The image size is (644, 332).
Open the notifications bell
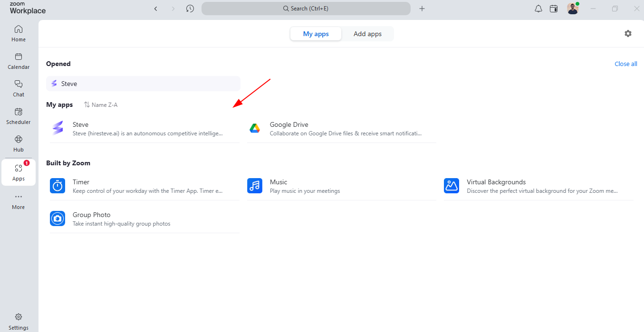(538, 9)
